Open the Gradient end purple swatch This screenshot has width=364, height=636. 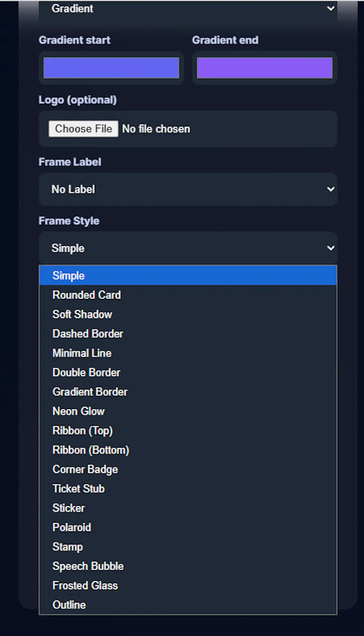point(264,68)
